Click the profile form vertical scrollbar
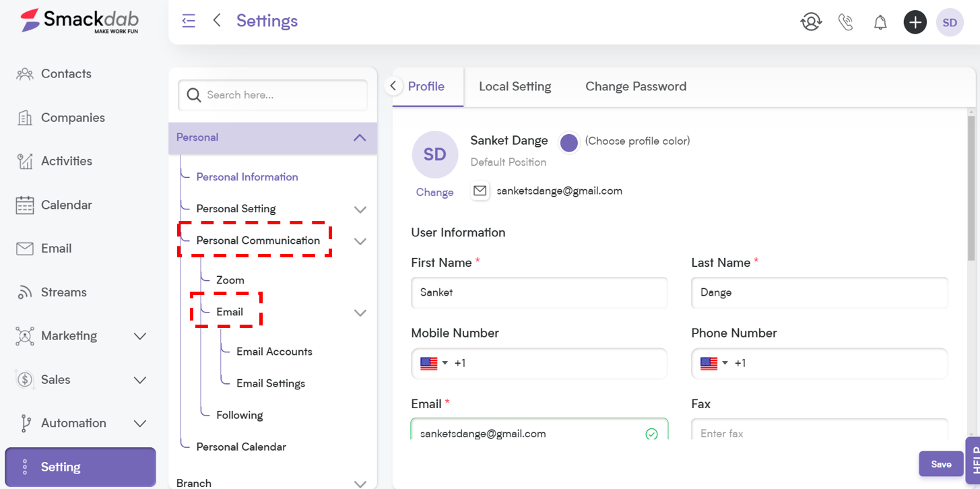980x489 pixels. (971, 189)
